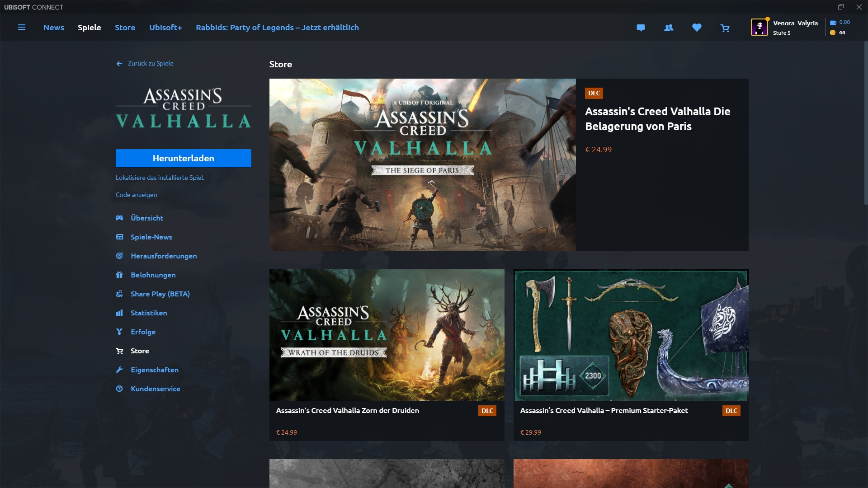Open Wrath of the Druids thumbnail
The image size is (868, 488).
coord(387,335)
